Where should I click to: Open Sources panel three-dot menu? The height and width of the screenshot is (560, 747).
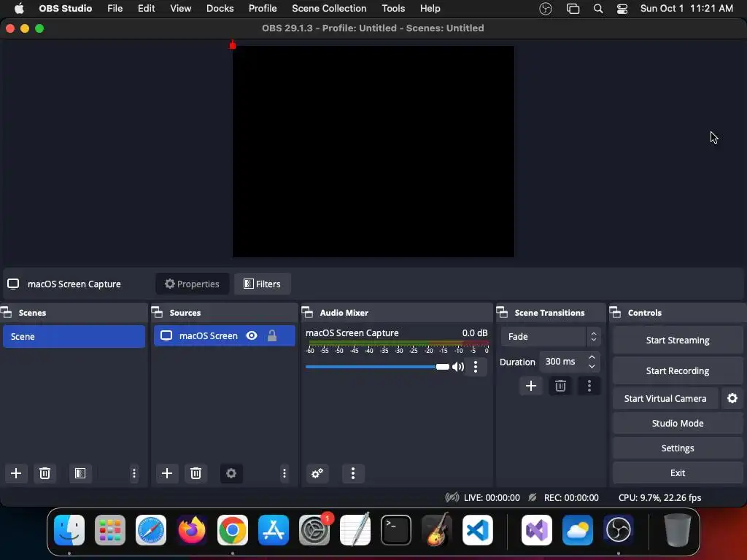coord(285,473)
